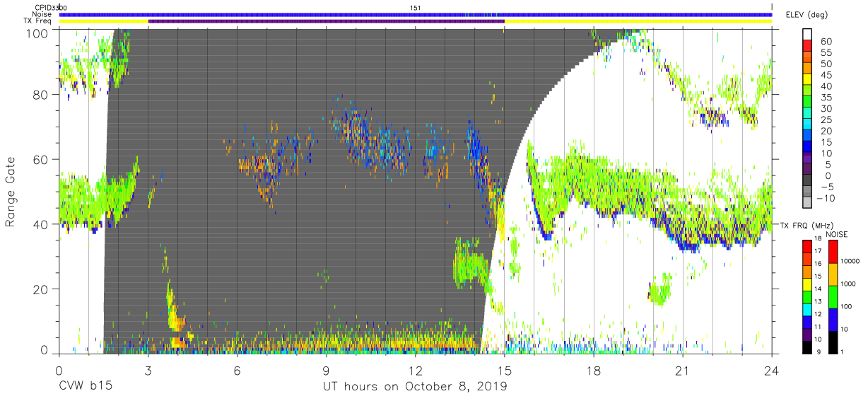This screenshot has width=868, height=401.
Task: Click the red top segment of TX FRQ colorbar
Action: [807, 245]
